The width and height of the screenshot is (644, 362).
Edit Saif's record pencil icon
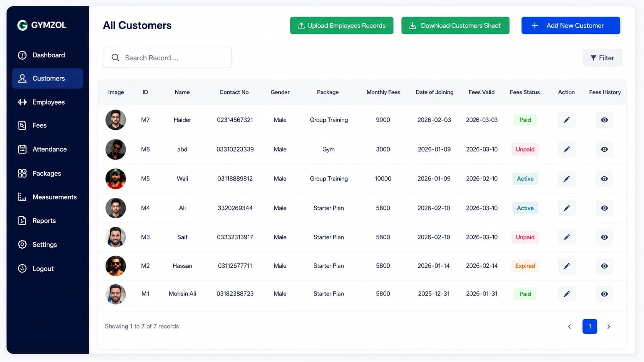[567, 237]
